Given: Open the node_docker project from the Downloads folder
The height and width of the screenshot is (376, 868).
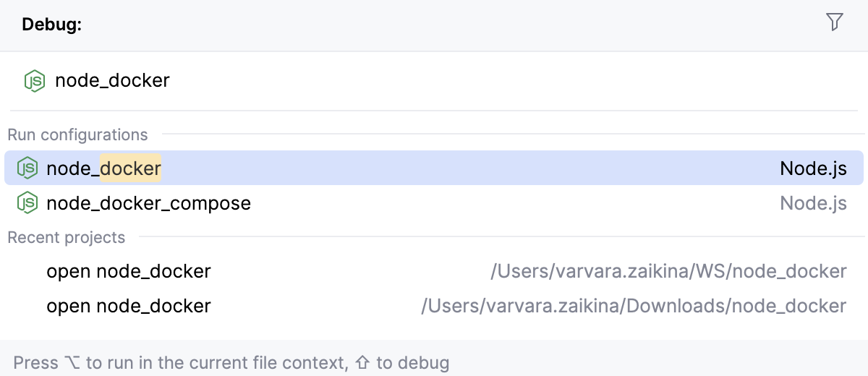Looking at the screenshot, I should click(x=129, y=306).
